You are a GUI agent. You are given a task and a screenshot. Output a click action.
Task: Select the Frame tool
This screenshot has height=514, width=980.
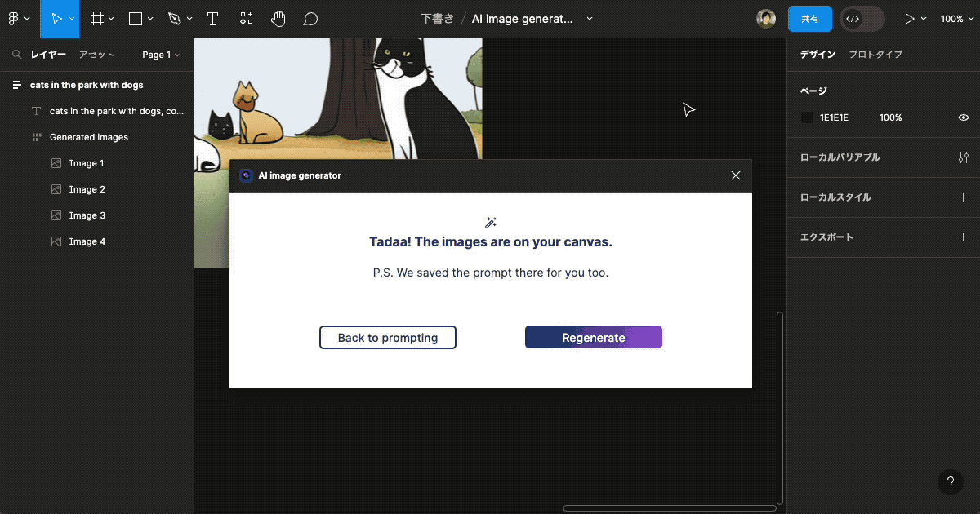[x=96, y=18]
